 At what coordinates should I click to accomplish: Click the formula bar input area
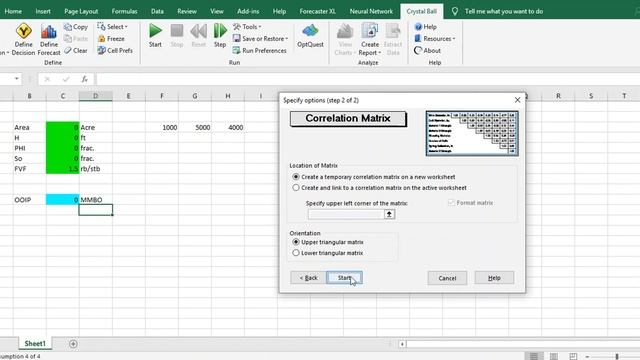point(367,79)
